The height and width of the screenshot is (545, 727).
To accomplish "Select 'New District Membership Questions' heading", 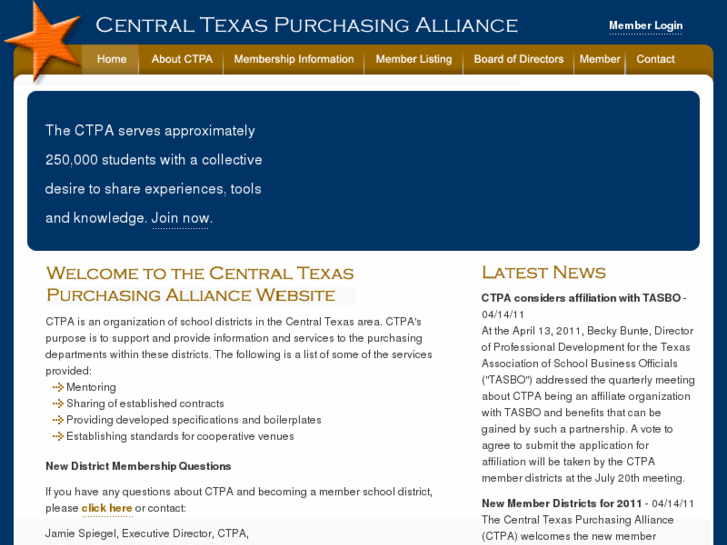I will [138, 466].
